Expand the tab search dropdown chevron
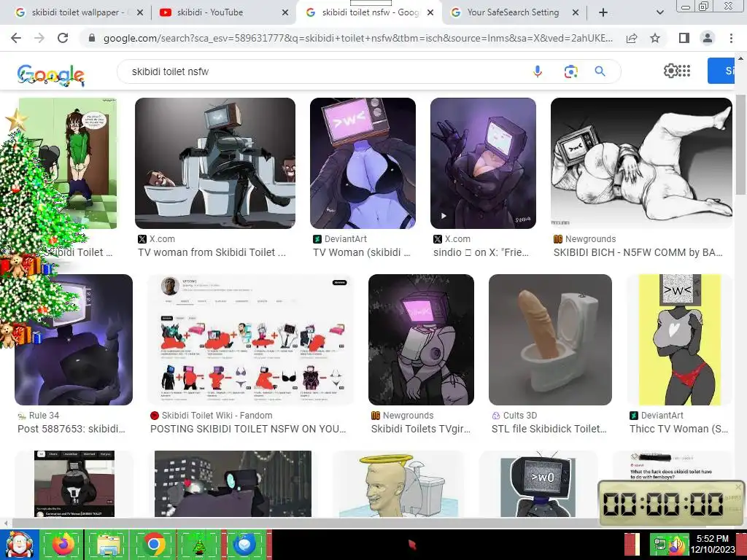The height and width of the screenshot is (560, 747). (659, 13)
